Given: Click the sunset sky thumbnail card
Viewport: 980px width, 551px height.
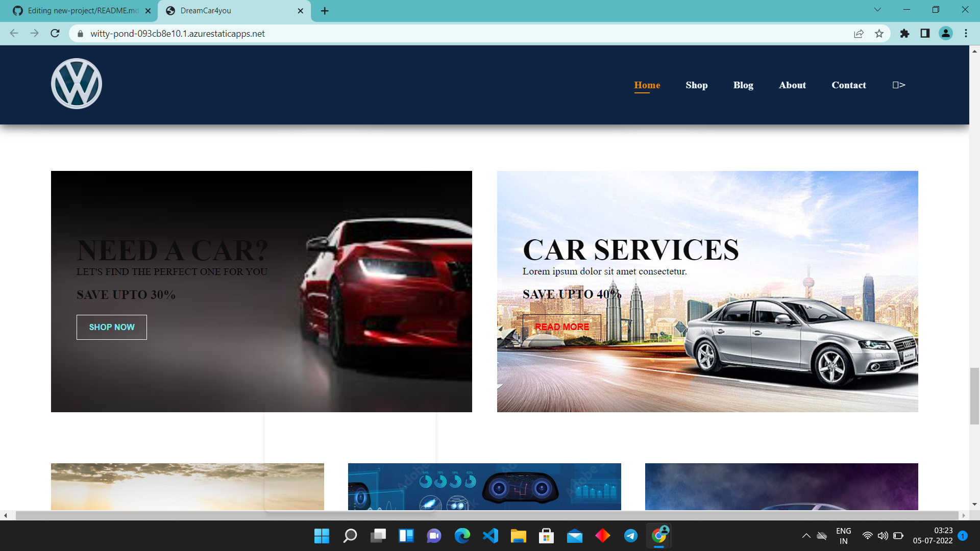Looking at the screenshot, I should [x=187, y=487].
